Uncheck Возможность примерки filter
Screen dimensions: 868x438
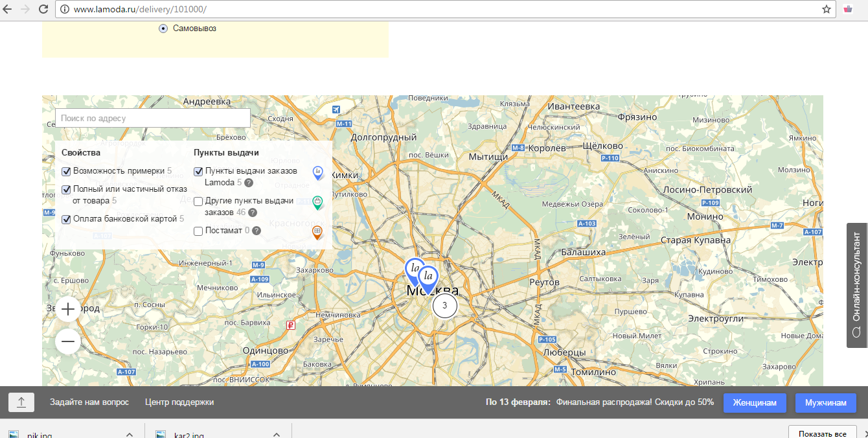[x=66, y=171]
